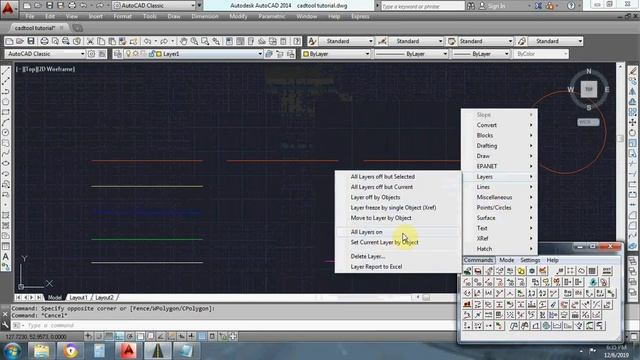Viewport: 640px width, 360px height.
Task: Click the teal icon in cadtool second row
Action: tap(593, 282)
